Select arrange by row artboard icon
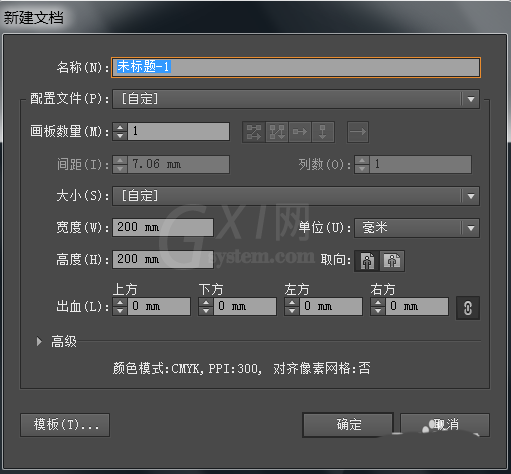Viewport: 511px width, 474px height. pyautogui.click(x=300, y=132)
